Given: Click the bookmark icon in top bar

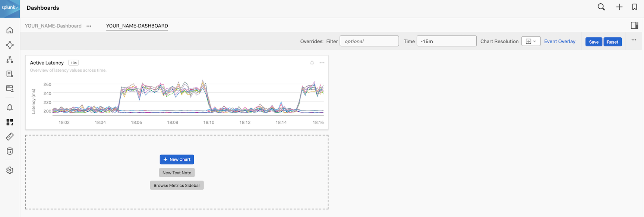Looking at the screenshot, I should pyautogui.click(x=634, y=7).
